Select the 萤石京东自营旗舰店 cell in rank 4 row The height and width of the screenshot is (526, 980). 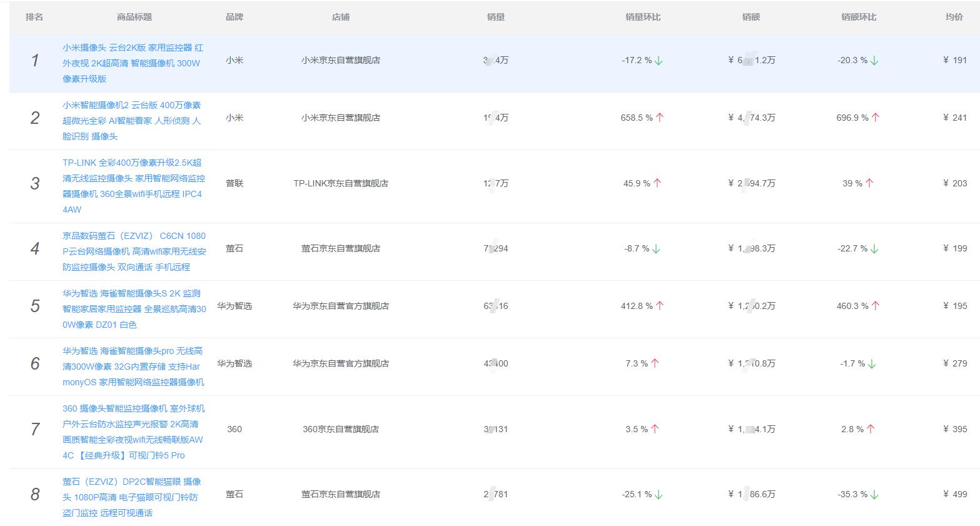tap(341, 248)
